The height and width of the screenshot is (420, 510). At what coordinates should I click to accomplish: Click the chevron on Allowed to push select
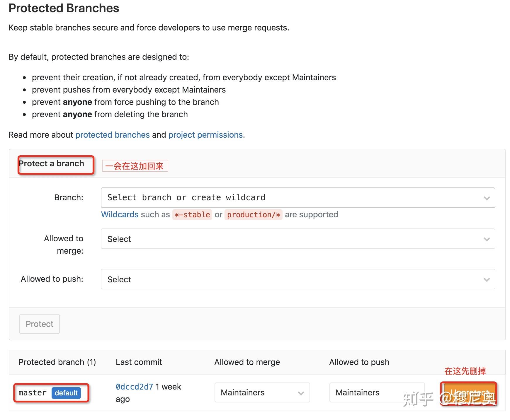(486, 279)
